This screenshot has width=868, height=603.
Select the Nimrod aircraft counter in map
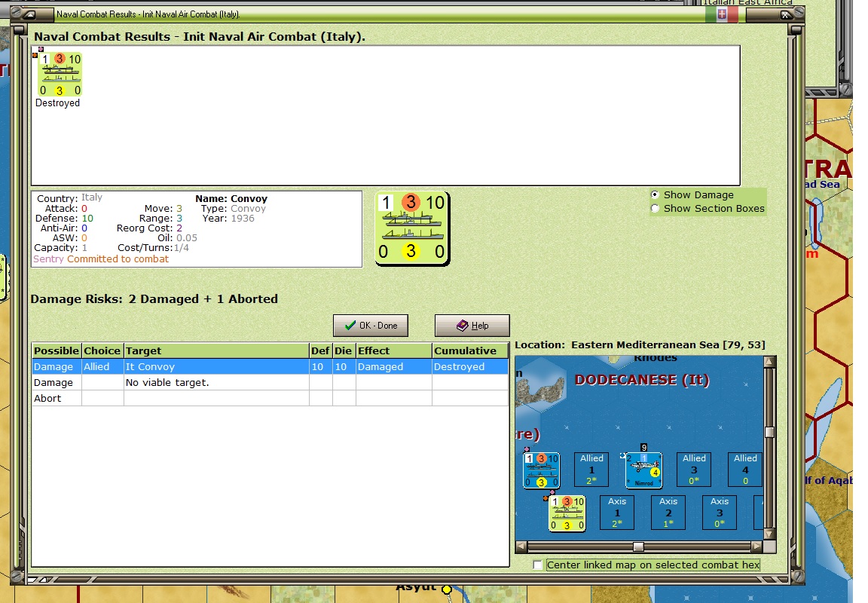coord(643,470)
